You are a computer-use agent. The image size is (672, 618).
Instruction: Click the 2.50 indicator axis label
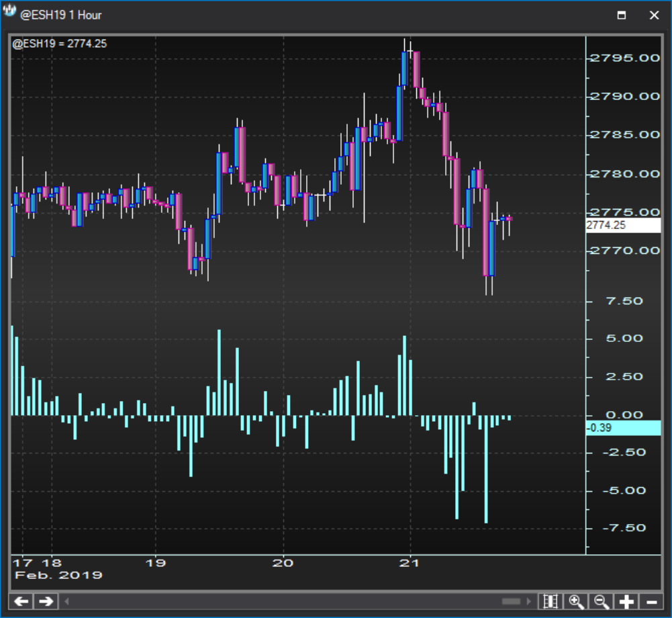[x=624, y=377]
